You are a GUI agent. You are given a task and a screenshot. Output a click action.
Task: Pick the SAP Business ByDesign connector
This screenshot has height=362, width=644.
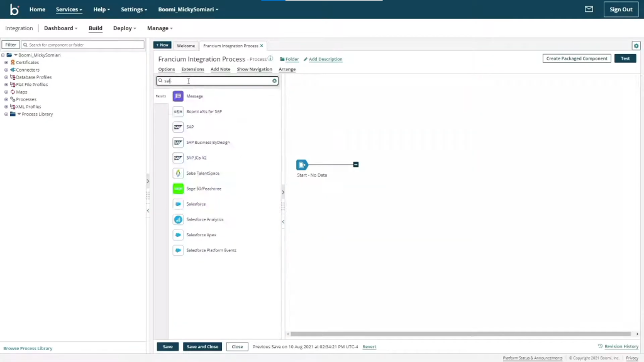(208, 142)
